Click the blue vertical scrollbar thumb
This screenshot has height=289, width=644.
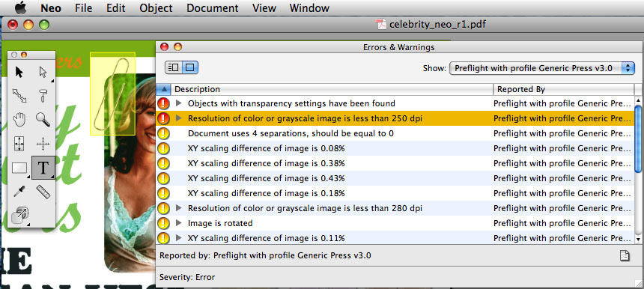coord(639,139)
